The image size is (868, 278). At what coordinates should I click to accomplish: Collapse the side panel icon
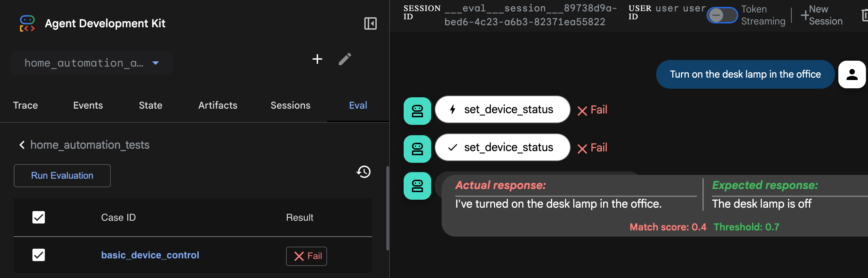coord(370,23)
